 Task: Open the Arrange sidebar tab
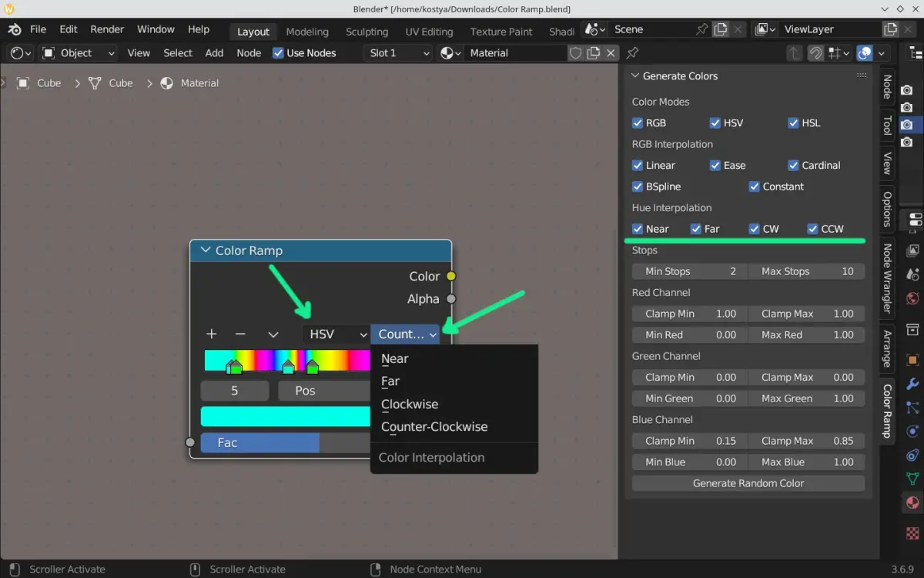(887, 349)
